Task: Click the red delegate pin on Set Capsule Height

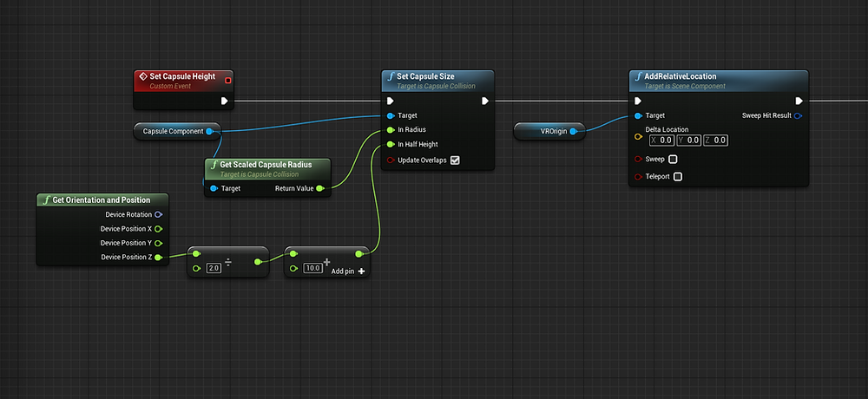Action: (227, 81)
